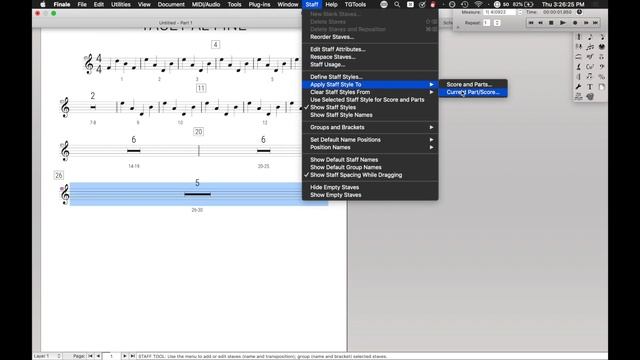Click rehearsal mark 26 in the score
Image resolution: width=640 pixels, height=360 pixels.
[59, 176]
